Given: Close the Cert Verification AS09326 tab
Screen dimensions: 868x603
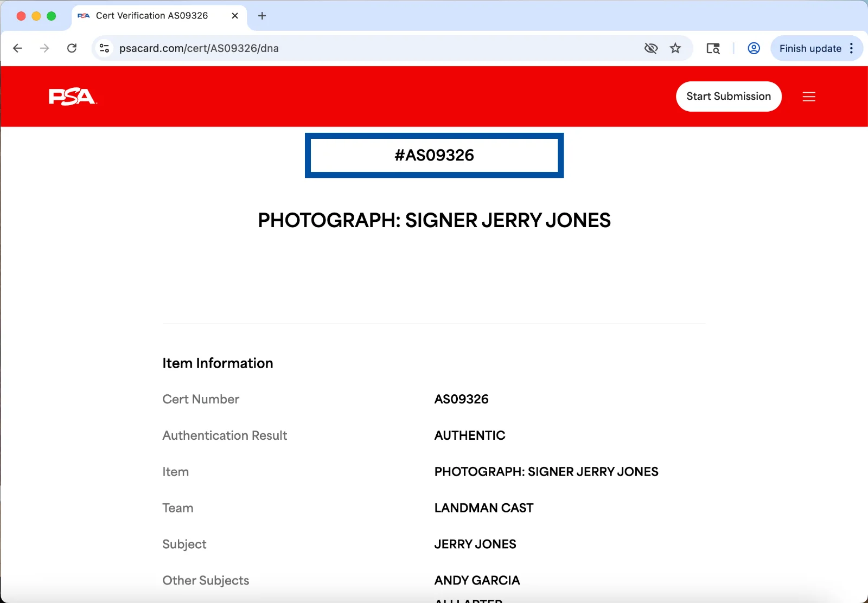Looking at the screenshot, I should (x=235, y=16).
